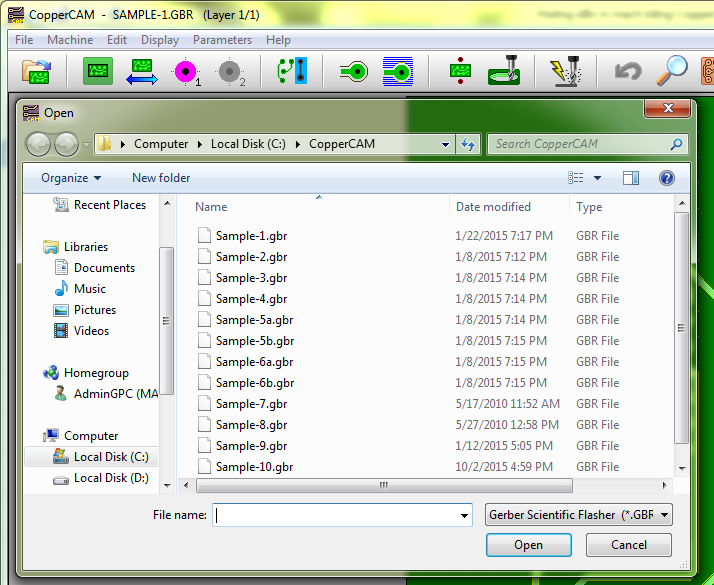Click the horizontal scrollbar in file list
Image resolution: width=714 pixels, height=585 pixels.
(x=384, y=486)
